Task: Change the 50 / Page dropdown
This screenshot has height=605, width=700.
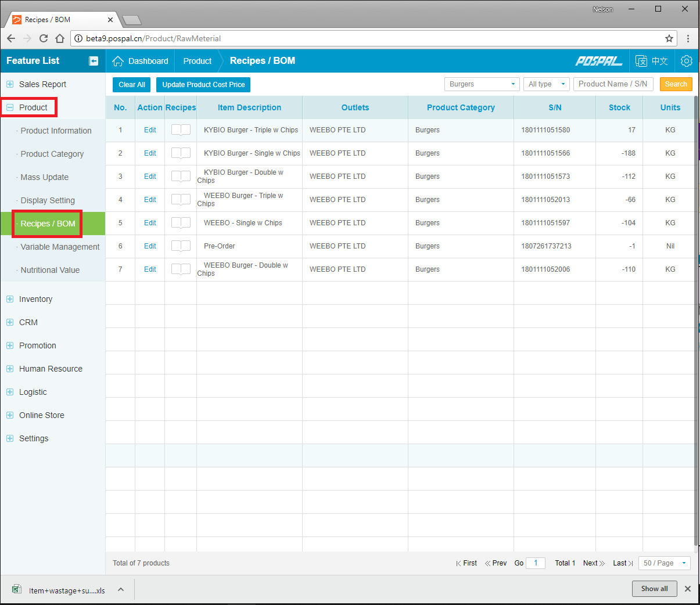Action: (x=665, y=563)
